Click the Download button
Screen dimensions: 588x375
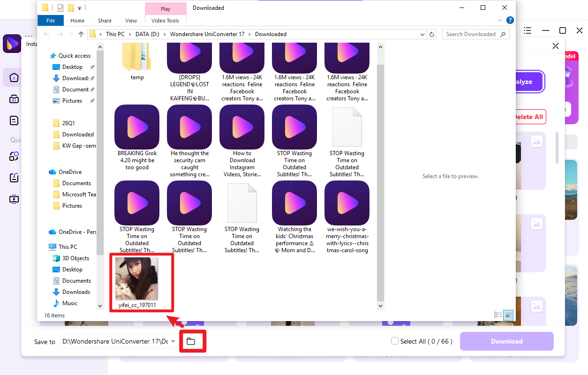(x=506, y=341)
